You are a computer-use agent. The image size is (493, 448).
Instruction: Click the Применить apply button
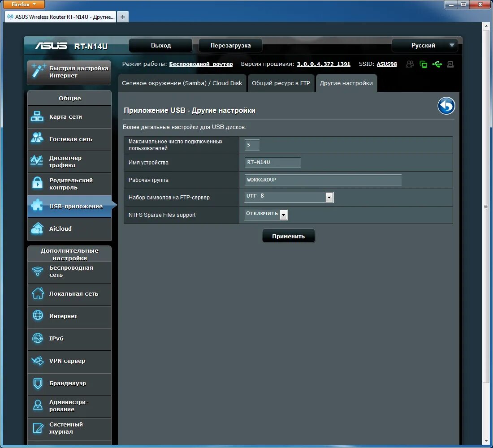[288, 236]
